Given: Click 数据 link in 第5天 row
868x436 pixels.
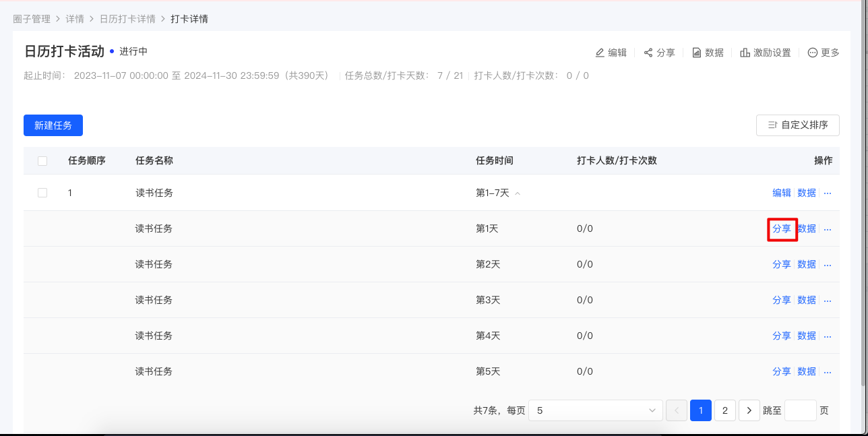Looking at the screenshot, I should 807,372.
